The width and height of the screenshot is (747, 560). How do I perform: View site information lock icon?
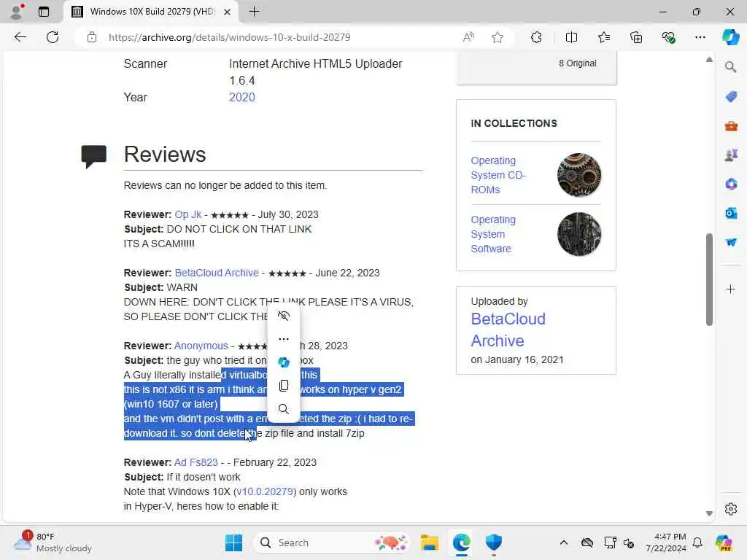pos(92,37)
